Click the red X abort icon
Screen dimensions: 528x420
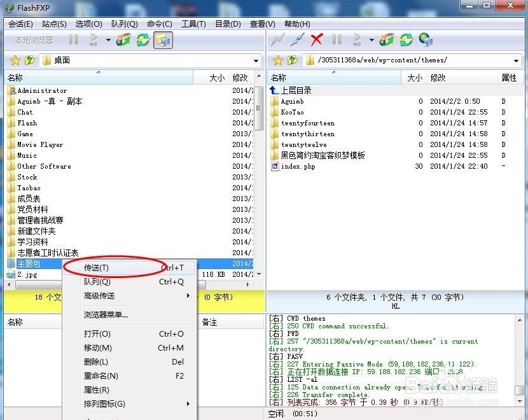coord(317,39)
